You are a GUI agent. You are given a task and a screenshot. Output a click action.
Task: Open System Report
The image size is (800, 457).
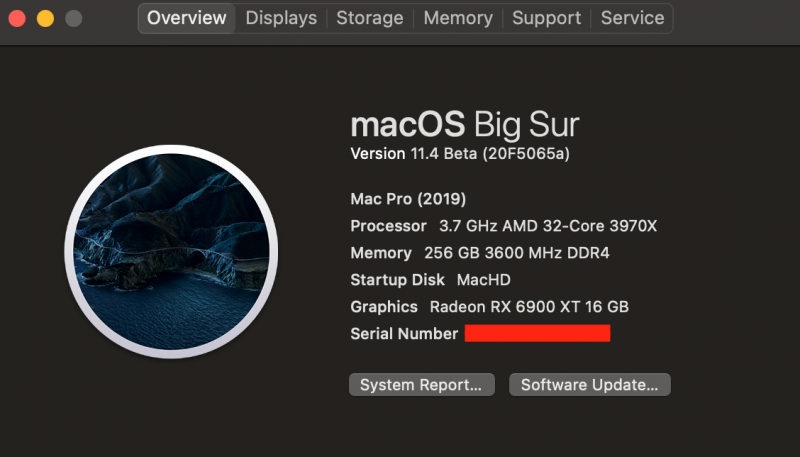coord(421,384)
